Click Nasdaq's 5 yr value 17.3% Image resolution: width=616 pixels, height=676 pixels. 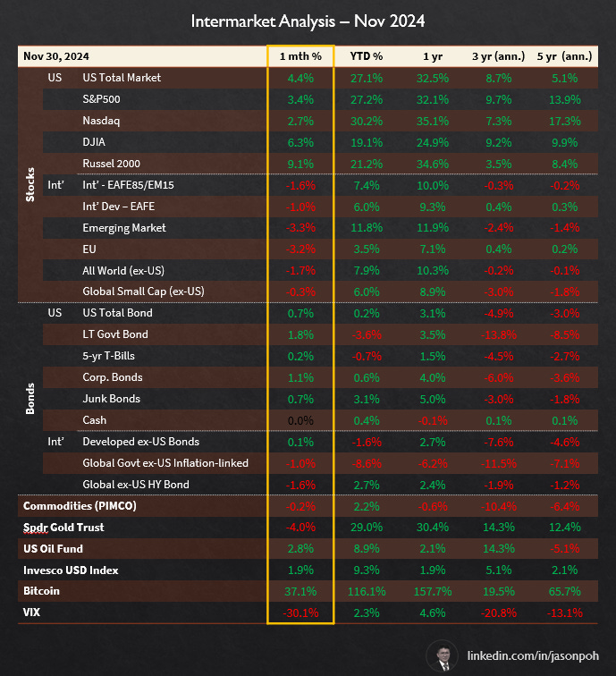[x=564, y=121]
